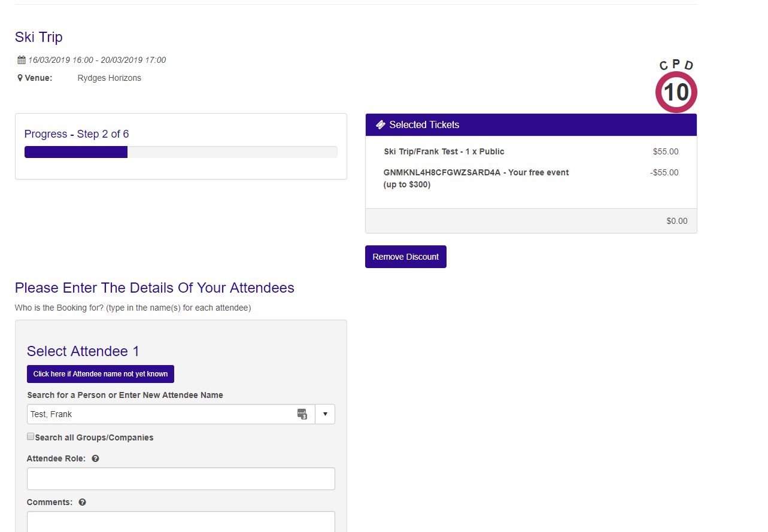The height and width of the screenshot is (532, 768).
Task: Click into the Comments text box
Action: click(x=181, y=521)
